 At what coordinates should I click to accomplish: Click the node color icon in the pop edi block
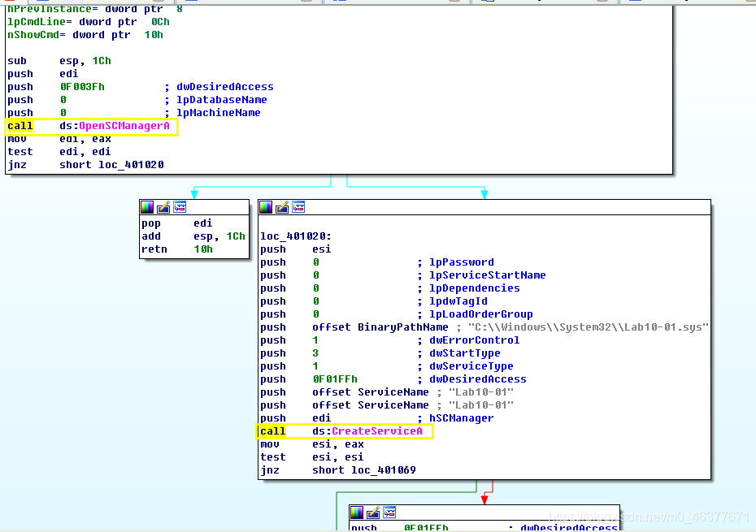pyautogui.click(x=147, y=207)
